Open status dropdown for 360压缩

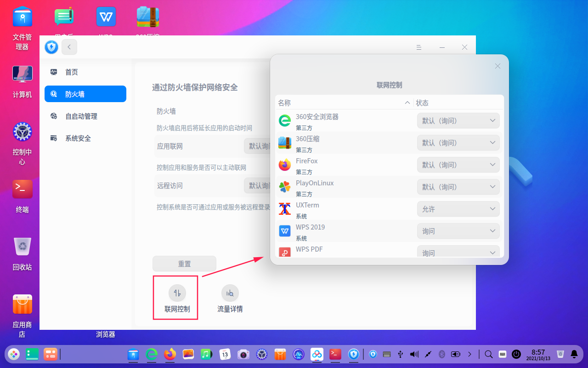point(458,143)
